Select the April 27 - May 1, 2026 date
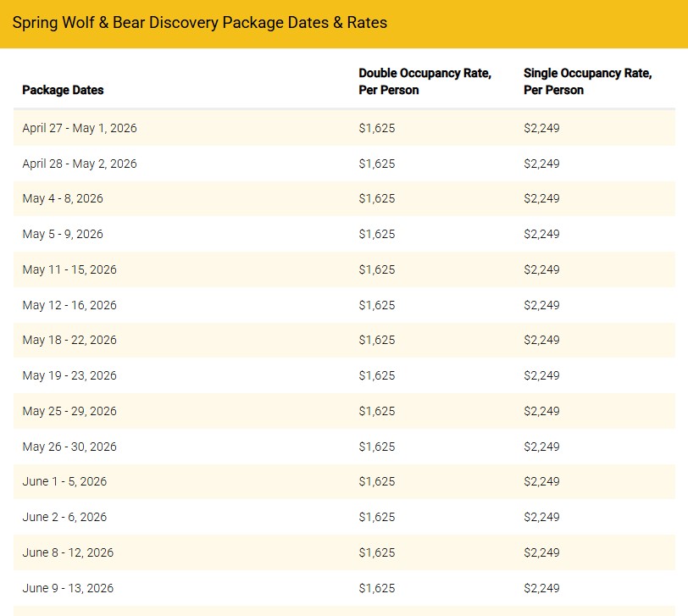The width and height of the screenshot is (688, 616). (x=80, y=128)
